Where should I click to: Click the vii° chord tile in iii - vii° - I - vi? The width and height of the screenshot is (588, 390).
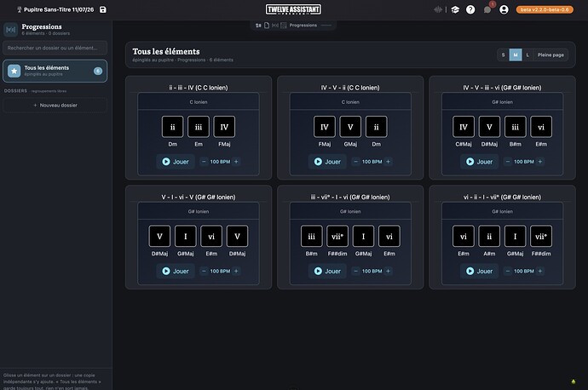337,237
